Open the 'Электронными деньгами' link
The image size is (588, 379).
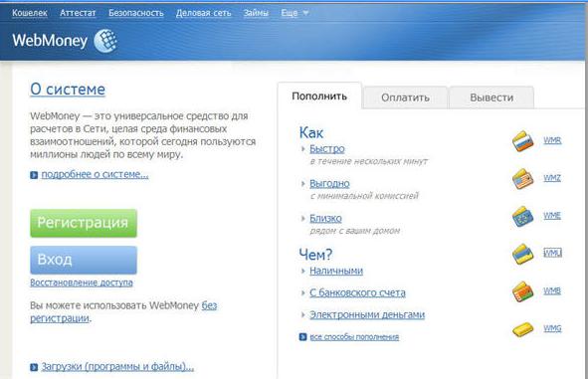[x=367, y=315]
